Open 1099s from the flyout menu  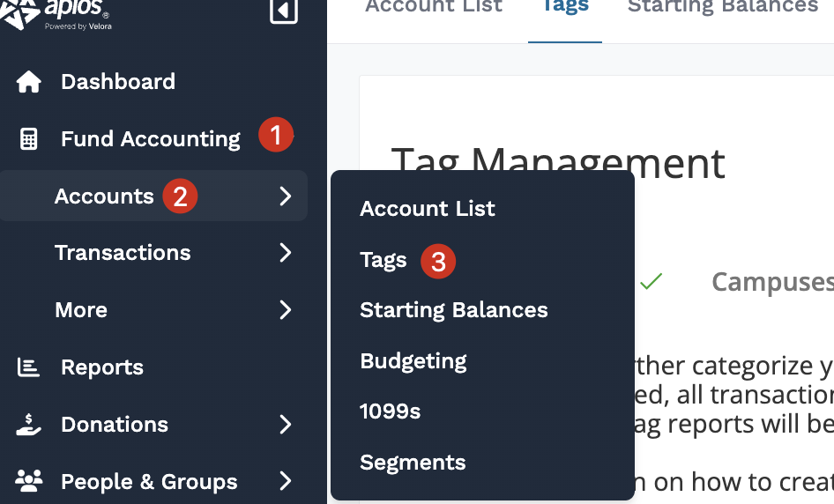pyautogui.click(x=391, y=411)
